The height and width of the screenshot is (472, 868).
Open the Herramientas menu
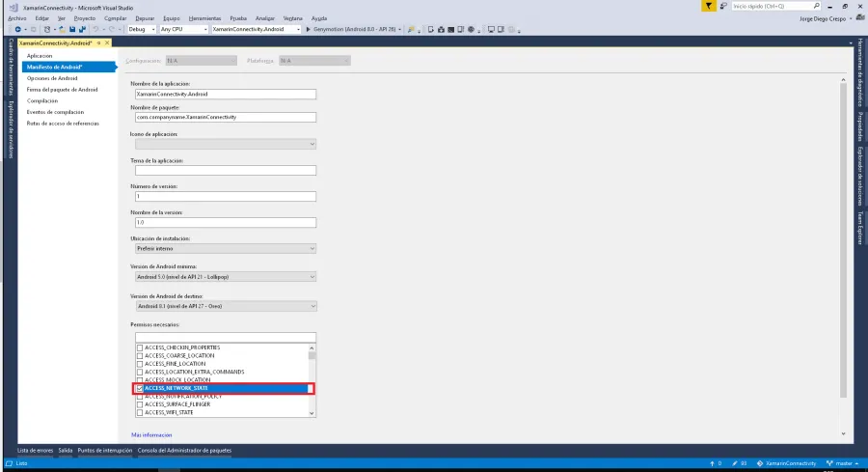pos(204,18)
